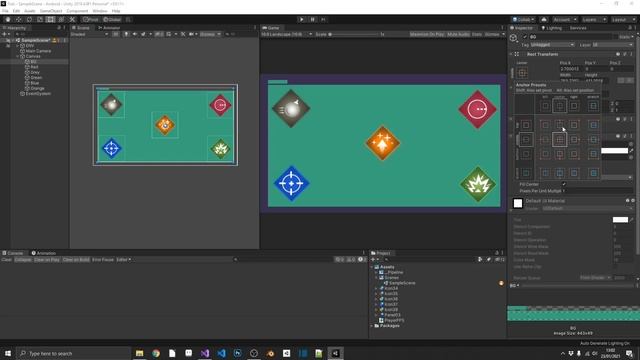
Task: Open Chrome from the Windows taskbar
Action: click(x=156, y=353)
